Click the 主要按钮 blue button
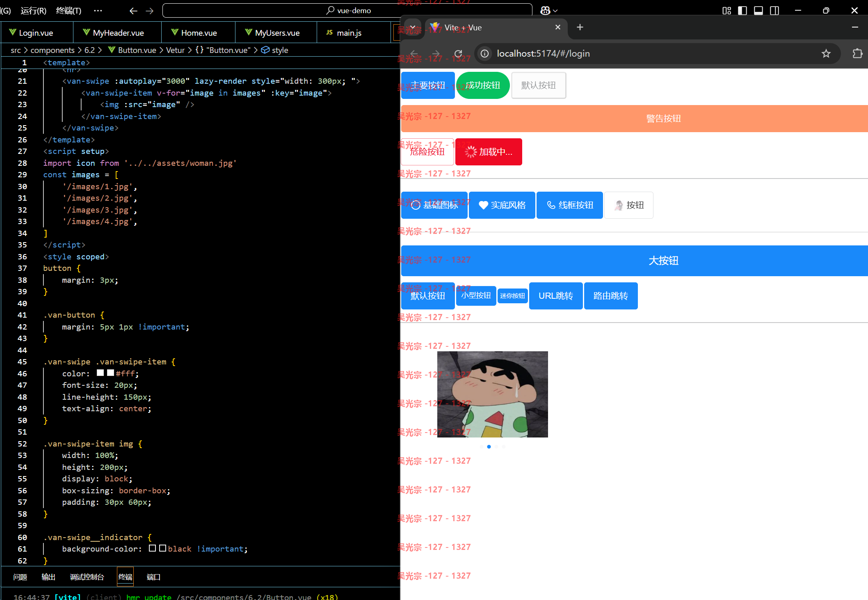The width and height of the screenshot is (868, 600). pyautogui.click(x=428, y=85)
